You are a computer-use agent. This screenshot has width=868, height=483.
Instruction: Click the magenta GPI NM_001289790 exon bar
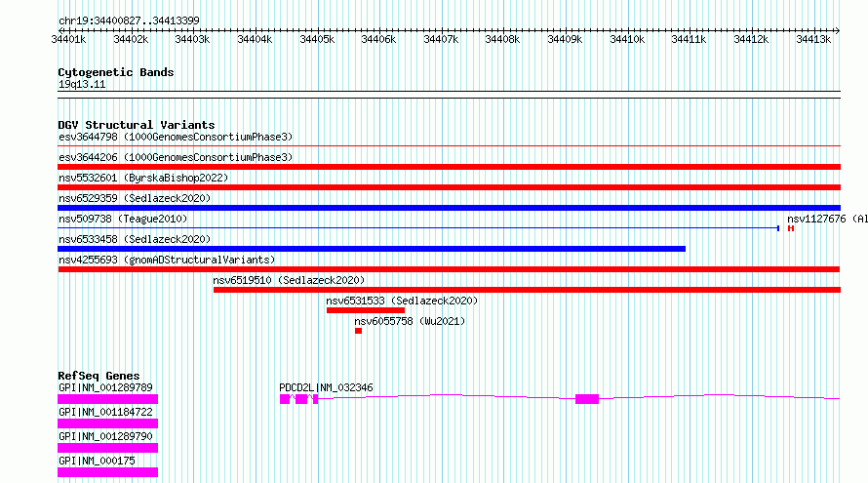(108, 448)
